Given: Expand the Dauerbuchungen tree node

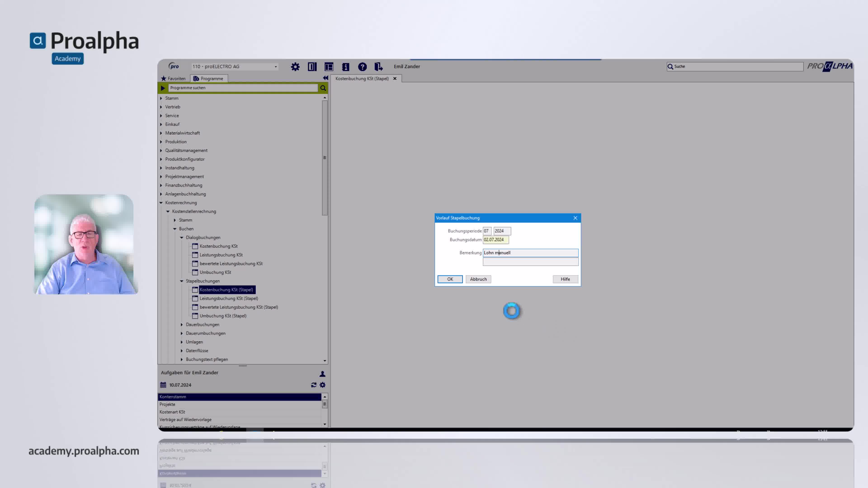Looking at the screenshot, I should point(182,325).
